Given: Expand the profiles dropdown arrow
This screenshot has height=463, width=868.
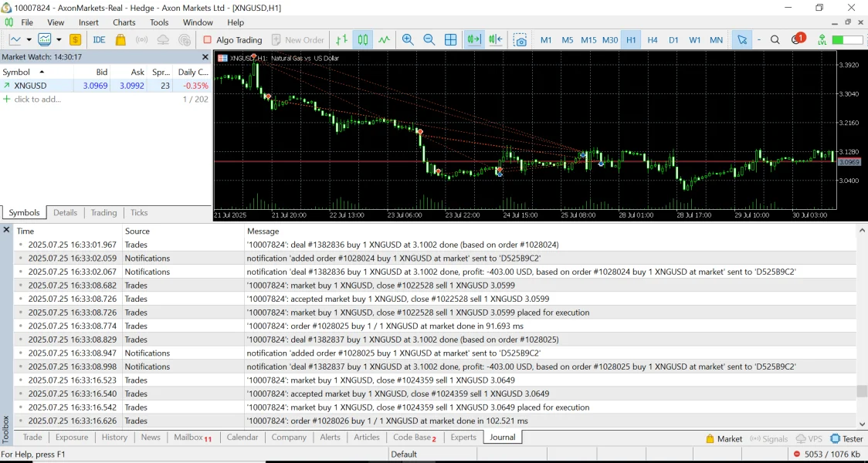Looking at the screenshot, I should click(x=59, y=40).
